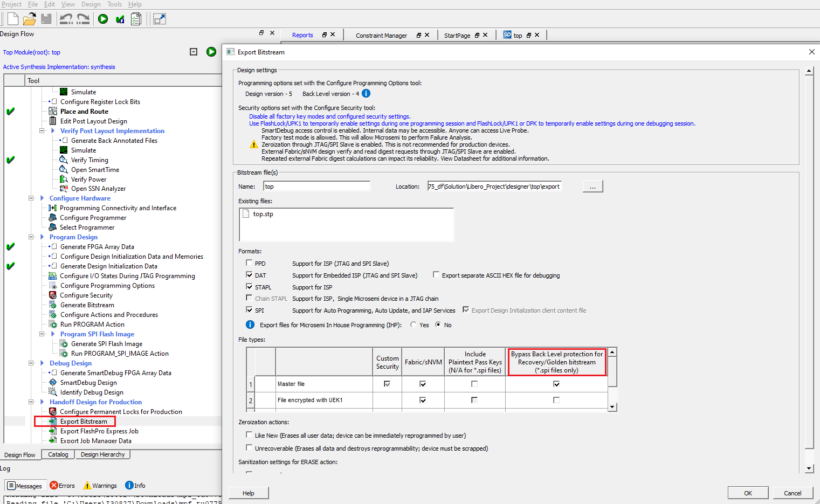The width and height of the screenshot is (820, 504).
Task: Collapse the Program SPI Flash Image node
Action: point(42,334)
